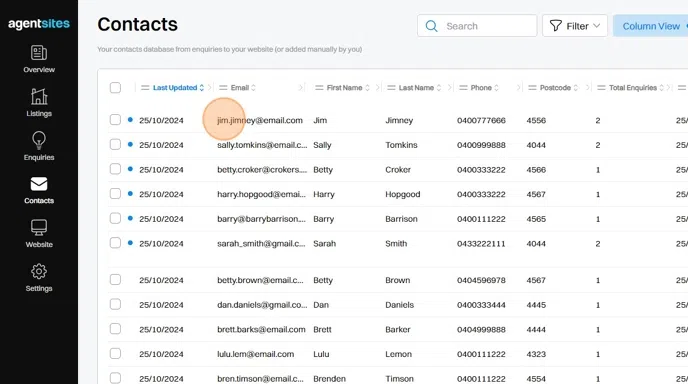Screen dimensions: 688x384
Task: Click the unread dot on Sarah Smith's row
Action: (x=130, y=242)
